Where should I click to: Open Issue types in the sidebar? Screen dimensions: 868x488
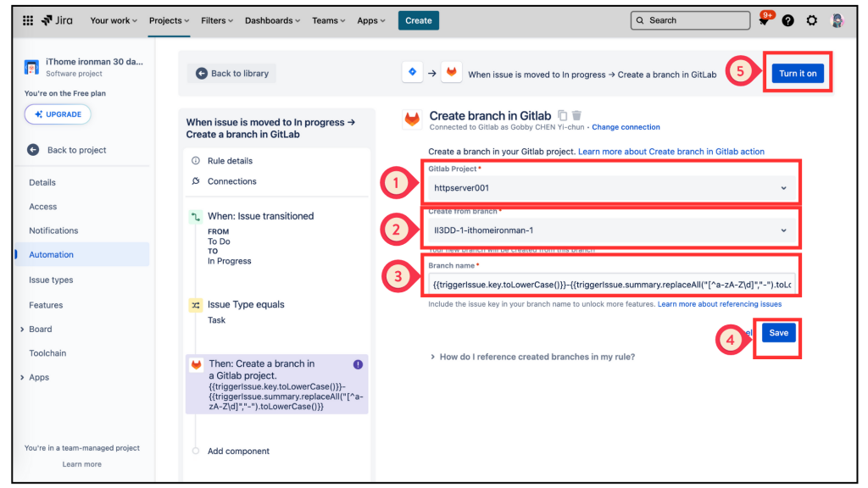click(x=51, y=280)
